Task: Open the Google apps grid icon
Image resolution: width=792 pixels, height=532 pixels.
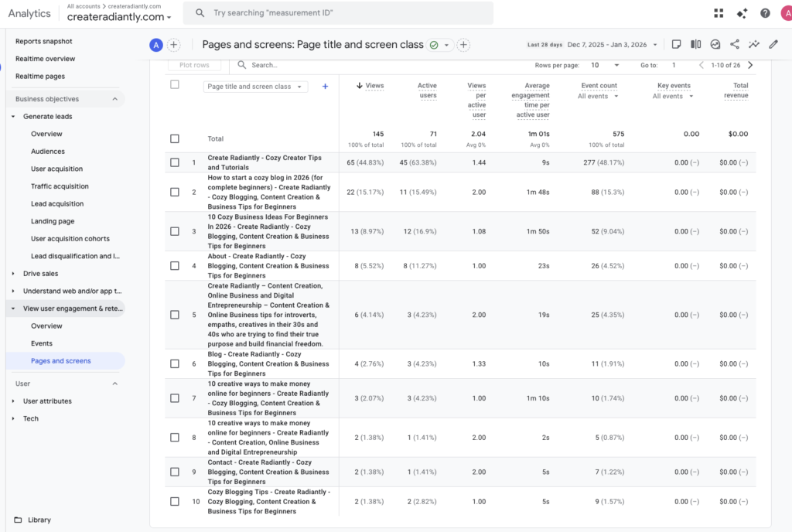Action: click(x=719, y=13)
